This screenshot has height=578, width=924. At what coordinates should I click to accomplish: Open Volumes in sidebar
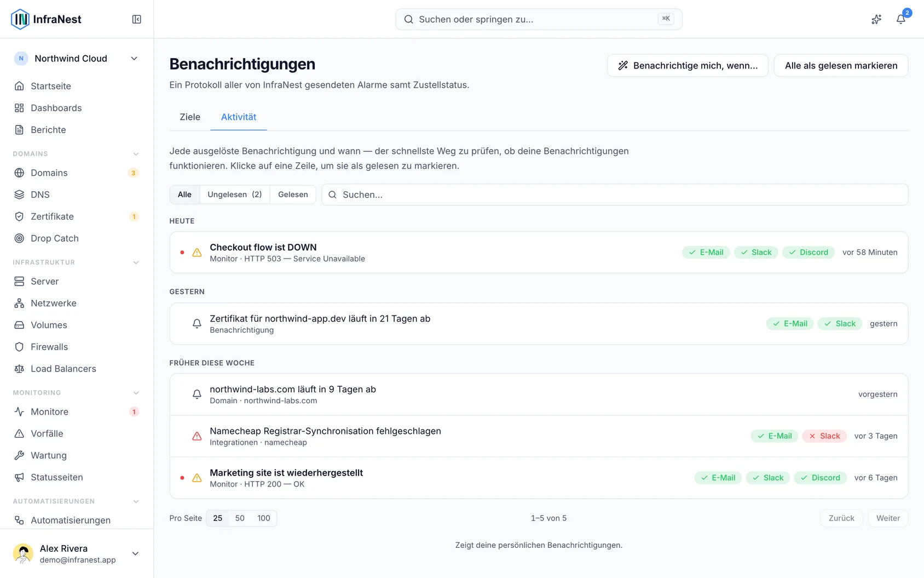[77, 325]
